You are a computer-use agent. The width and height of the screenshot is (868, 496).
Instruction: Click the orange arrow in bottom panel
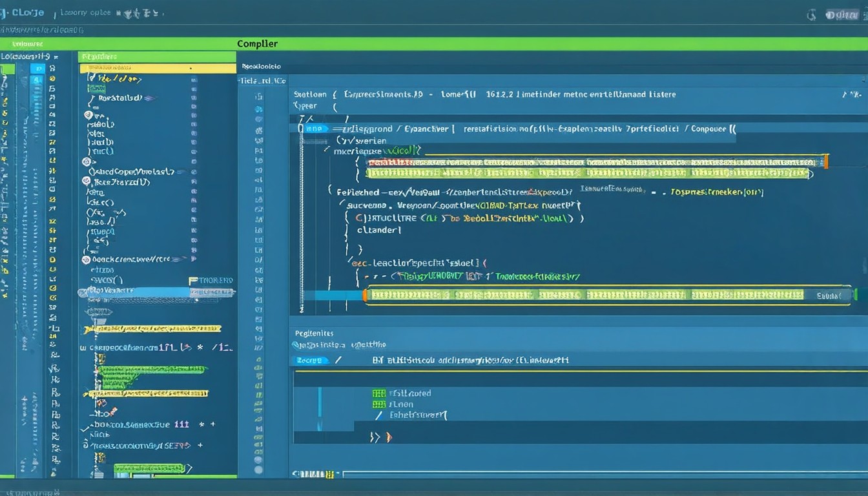(x=389, y=437)
